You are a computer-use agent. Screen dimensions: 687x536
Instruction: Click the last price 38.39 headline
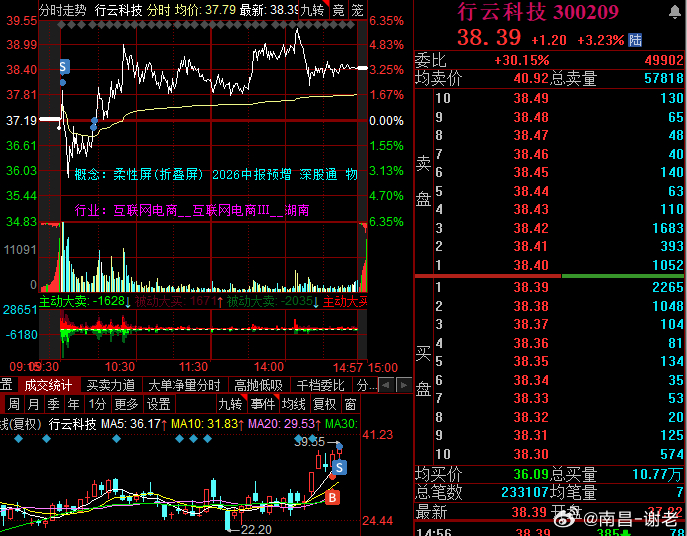tap(489, 38)
